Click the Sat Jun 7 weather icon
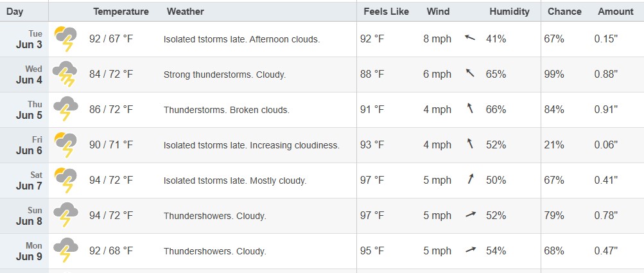The image size is (644, 273). click(65, 181)
